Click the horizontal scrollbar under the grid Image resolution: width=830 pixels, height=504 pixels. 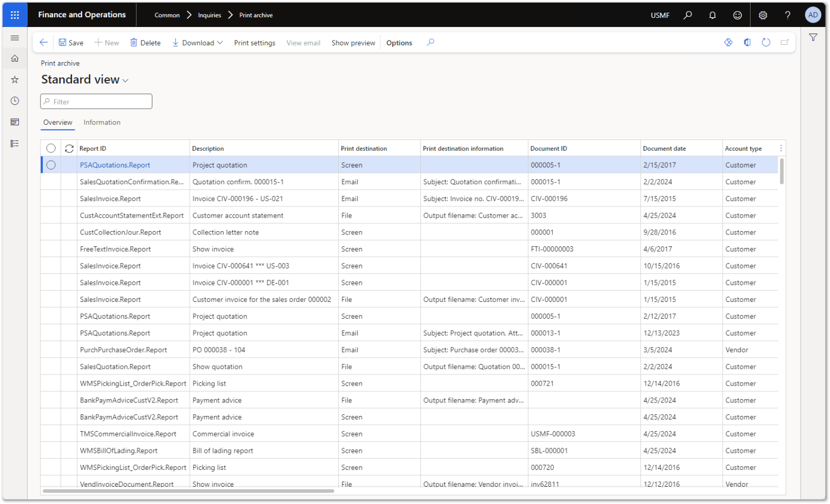point(188,491)
